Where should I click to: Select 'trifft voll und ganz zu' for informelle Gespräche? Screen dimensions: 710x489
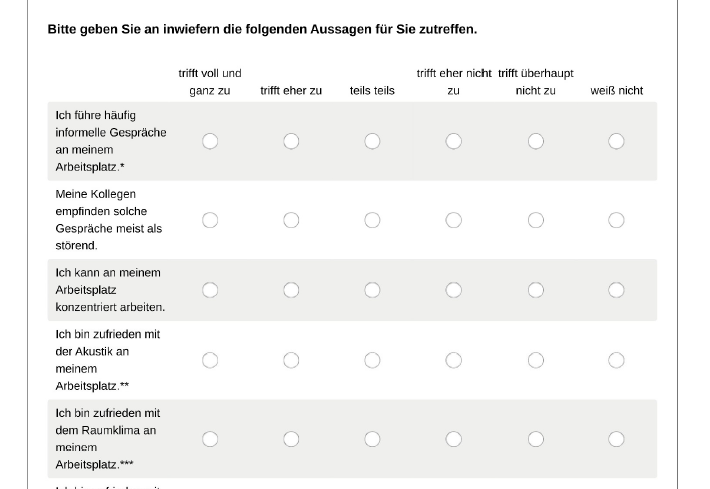pyautogui.click(x=210, y=141)
